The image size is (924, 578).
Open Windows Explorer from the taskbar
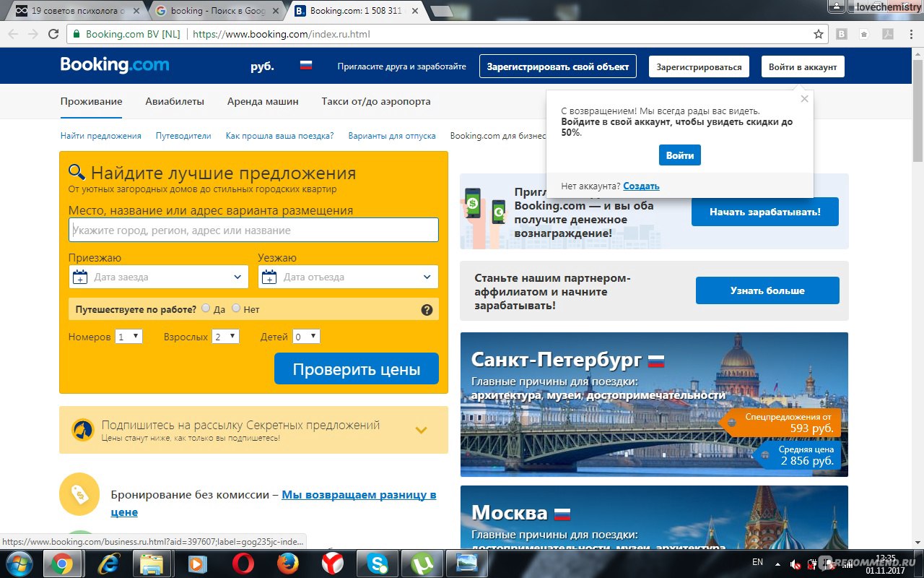click(x=153, y=563)
